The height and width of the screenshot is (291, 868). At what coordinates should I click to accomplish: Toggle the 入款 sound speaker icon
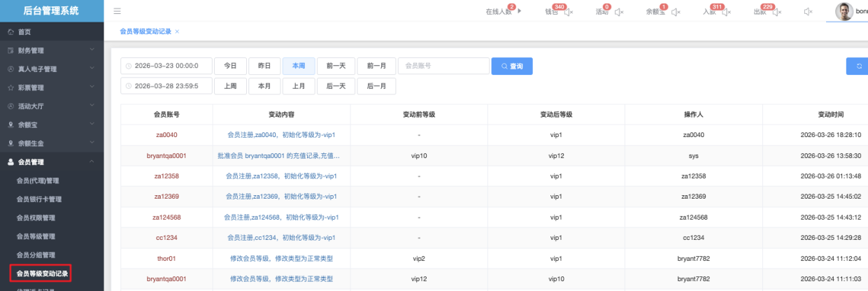(x=726, y=12)
